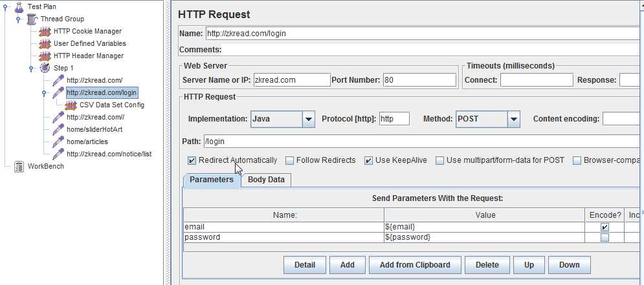Open the Implementation Java dropdown
644x285 pixels.
(309, 119)
